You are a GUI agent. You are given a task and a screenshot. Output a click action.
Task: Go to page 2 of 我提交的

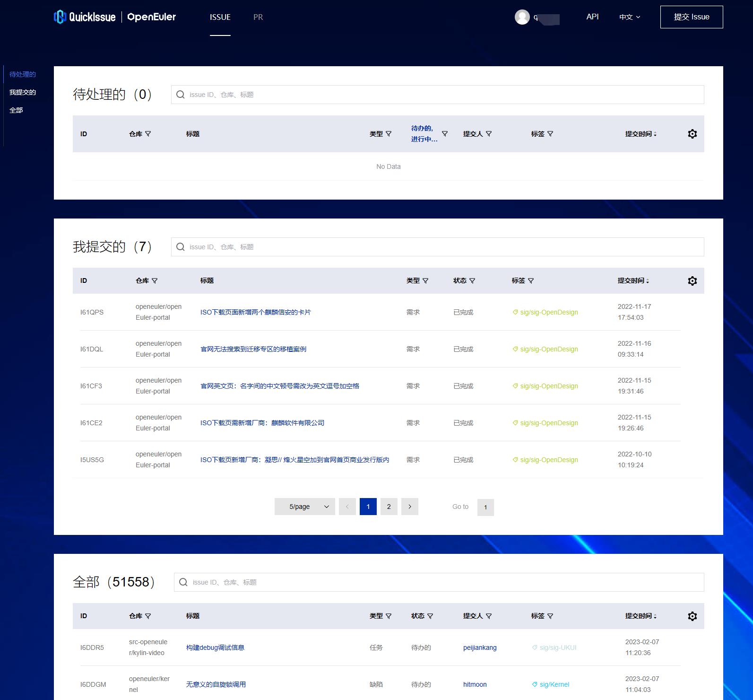click(x=389, y=507)
